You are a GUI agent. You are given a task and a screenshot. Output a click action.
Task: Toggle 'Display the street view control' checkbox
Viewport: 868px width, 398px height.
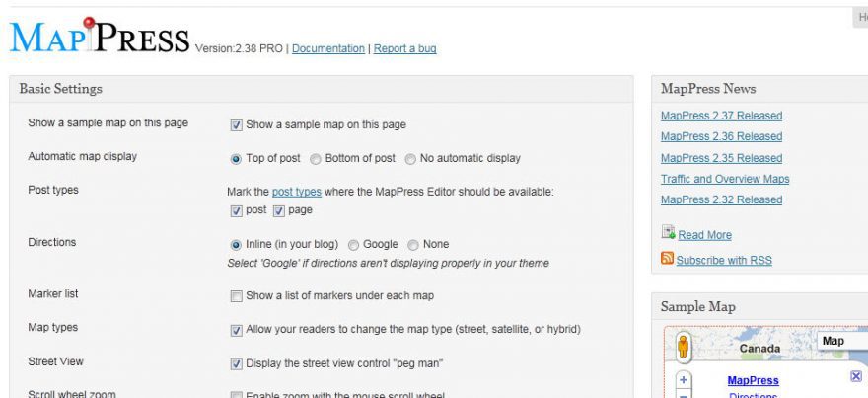(237, 364)
